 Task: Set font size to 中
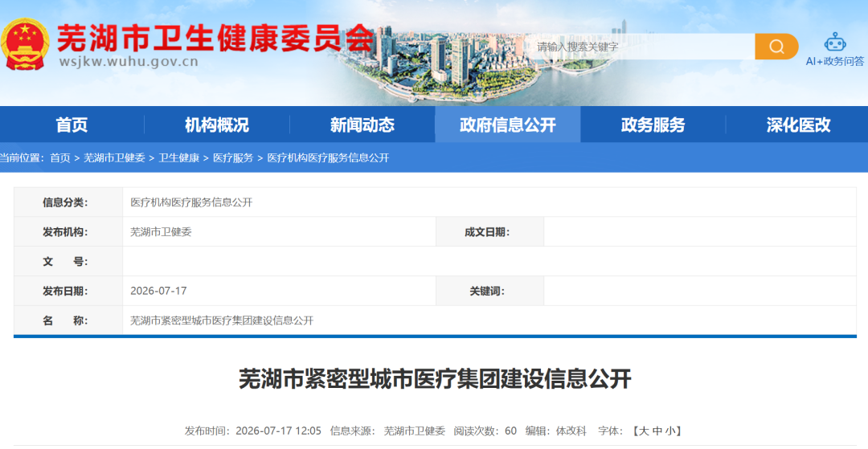pyautogui.click(x=657, y=431)
